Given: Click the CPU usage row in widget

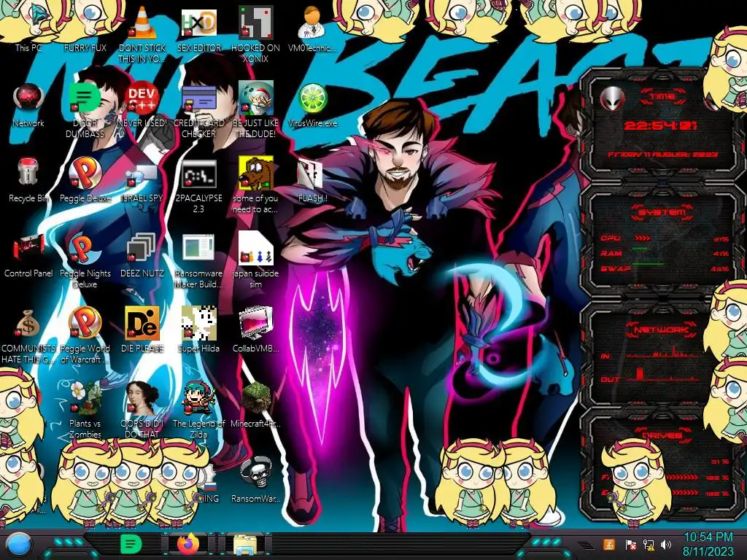Looking at the screenshot, I should (664, 238).
